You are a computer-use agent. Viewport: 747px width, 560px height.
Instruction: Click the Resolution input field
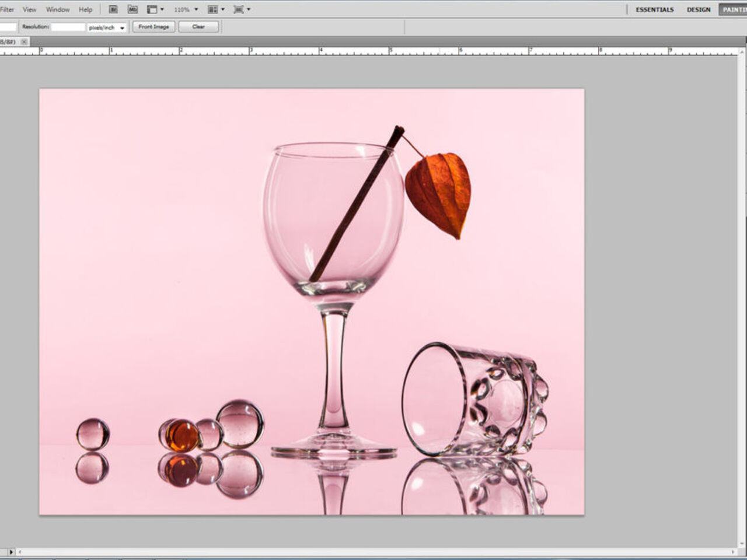tap(68, 27)
